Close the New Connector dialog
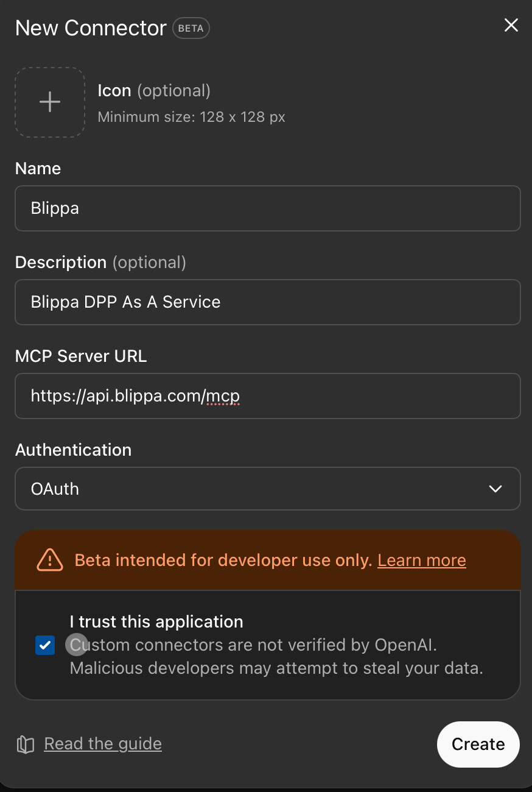Image resolution: width=532 pixels, height=792 pixels. coord(511,25)
